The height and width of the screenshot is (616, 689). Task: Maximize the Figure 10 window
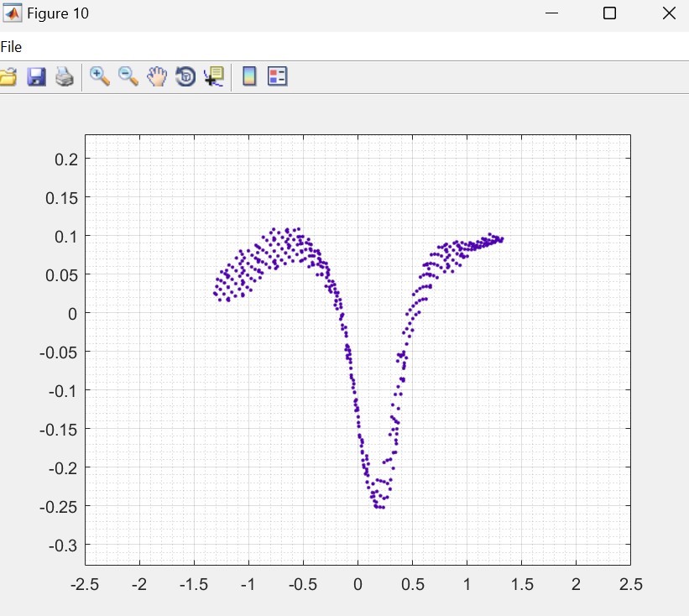[x=610, y=13]
